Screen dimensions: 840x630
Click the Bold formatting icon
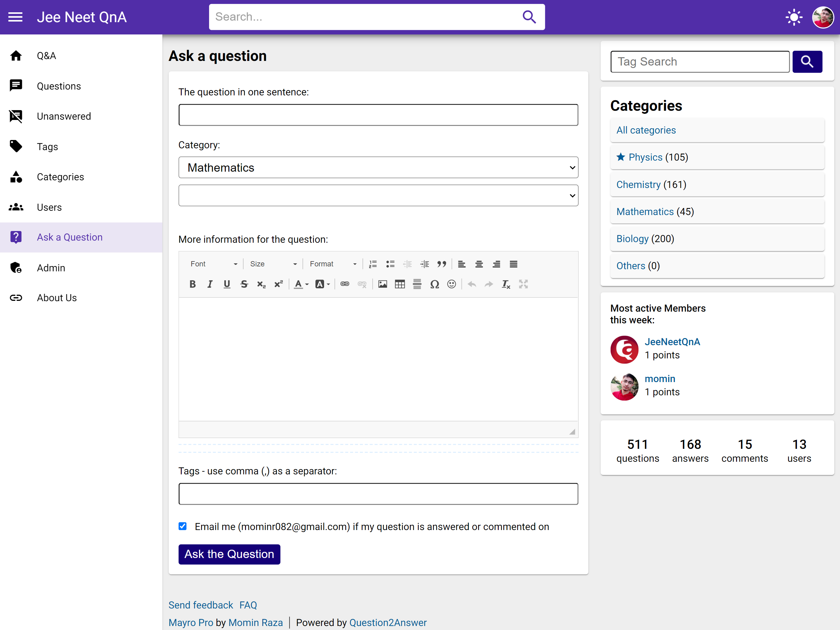tap(192, 284)
